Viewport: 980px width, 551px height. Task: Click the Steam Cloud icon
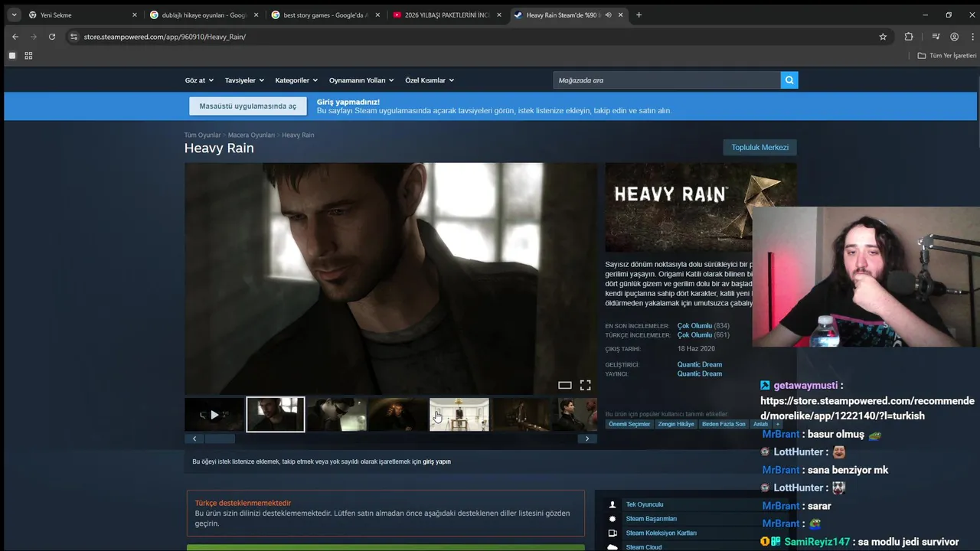(x=612, y=547)
